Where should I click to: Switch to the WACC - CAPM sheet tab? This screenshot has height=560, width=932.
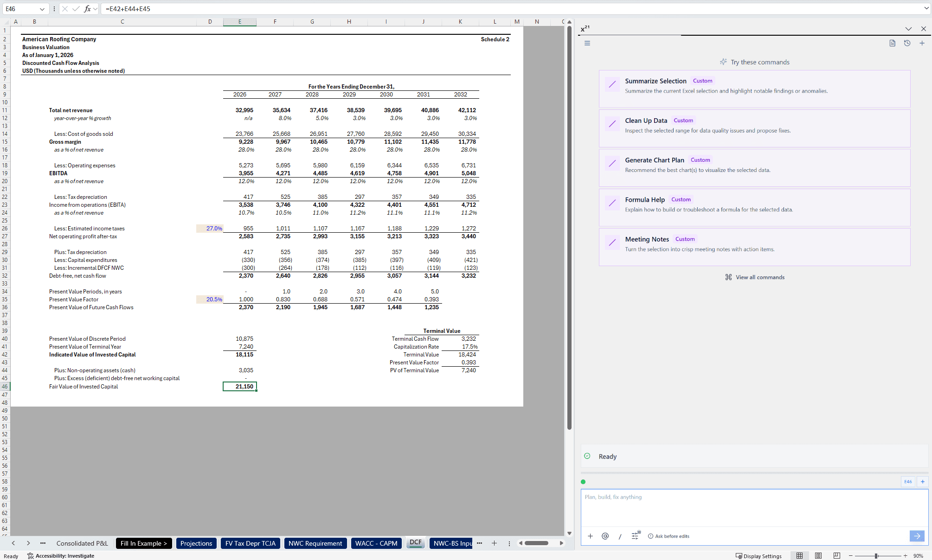point(376,543)
